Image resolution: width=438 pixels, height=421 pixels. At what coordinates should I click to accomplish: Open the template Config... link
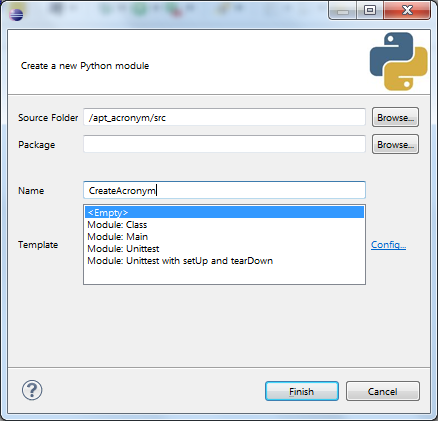pos(388,245)
